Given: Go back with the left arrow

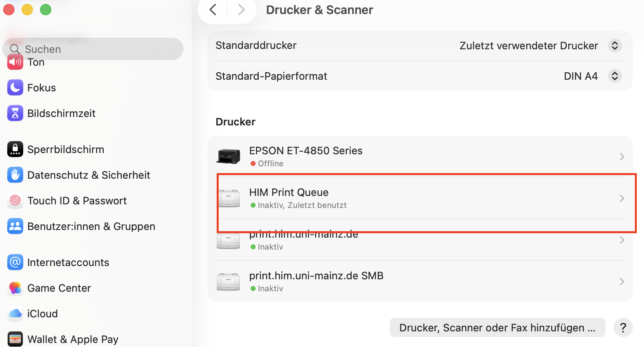Looking at the screenshot, I should [213, 10].
